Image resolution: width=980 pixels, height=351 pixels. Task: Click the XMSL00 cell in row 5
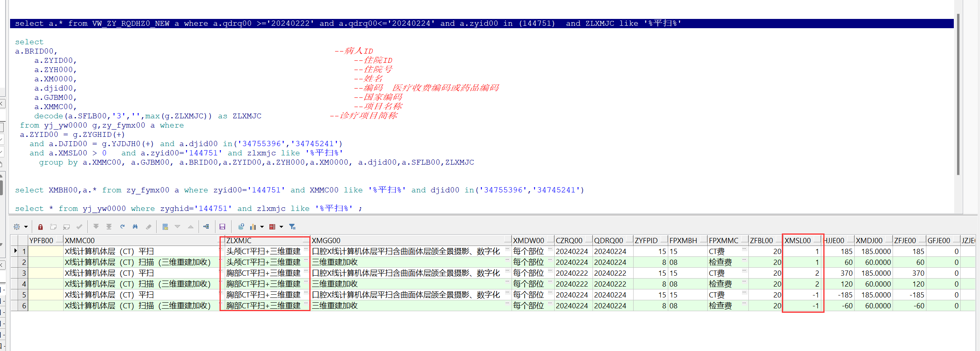[x=802, y=295]
